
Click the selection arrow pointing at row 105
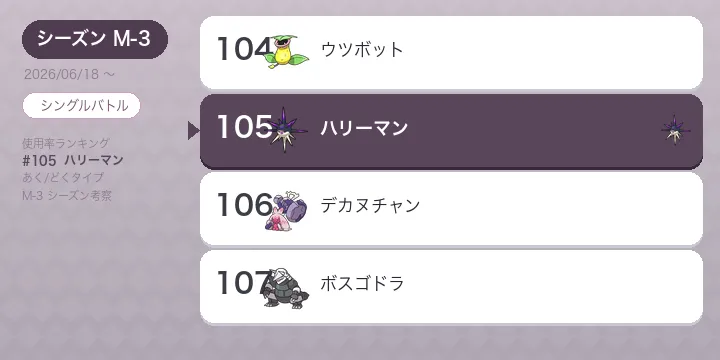[193, 131]
